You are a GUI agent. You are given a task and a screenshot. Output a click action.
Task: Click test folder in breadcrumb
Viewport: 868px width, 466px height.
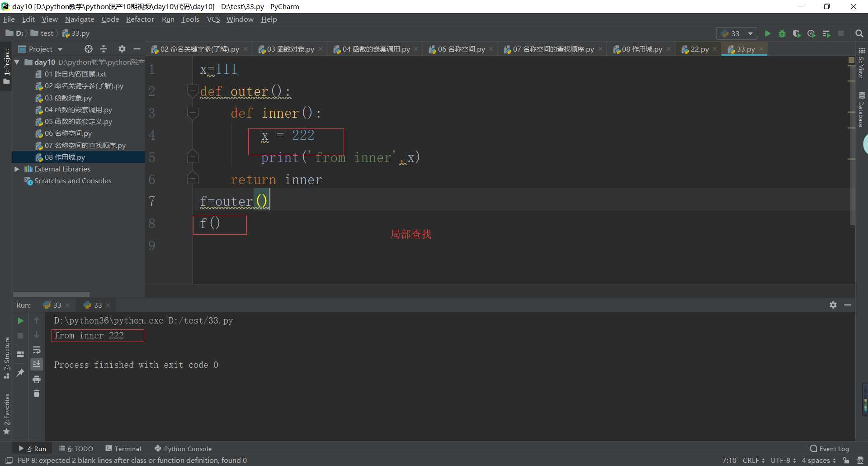point(42,33)
